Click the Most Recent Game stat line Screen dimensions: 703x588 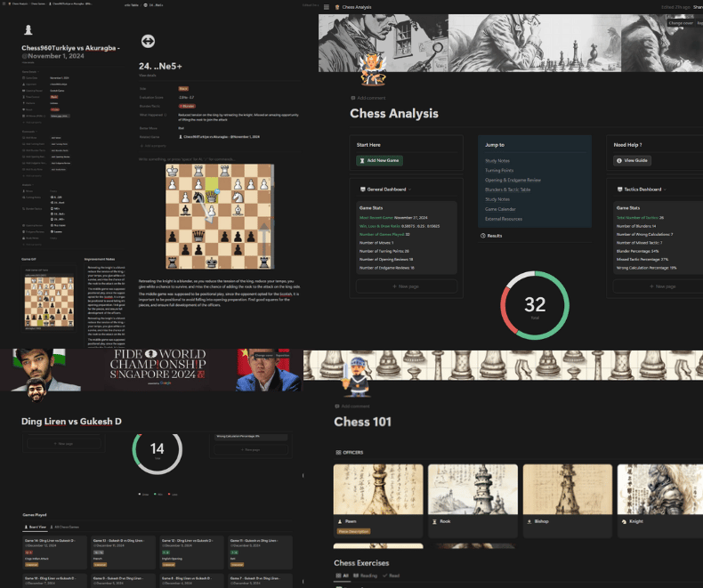[x=393, y=218]
